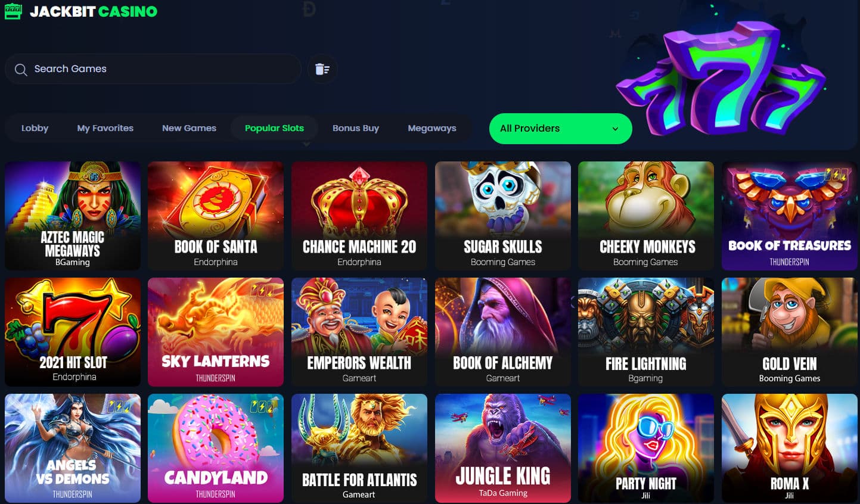
Task: Click the Search Games input field
Action: point(153,69)
